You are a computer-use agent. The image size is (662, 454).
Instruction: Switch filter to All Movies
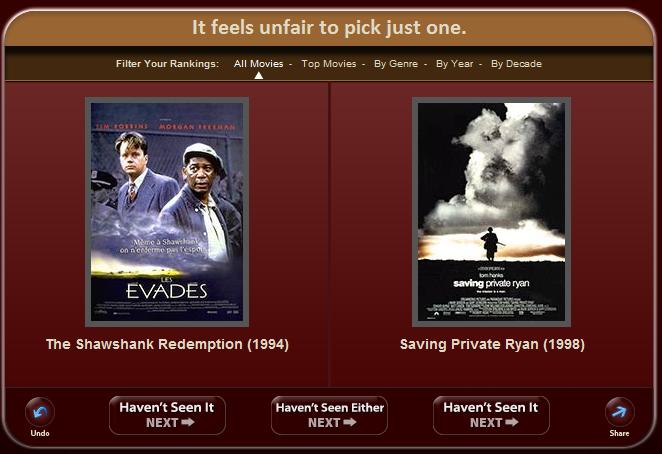(x=258, y=64)
